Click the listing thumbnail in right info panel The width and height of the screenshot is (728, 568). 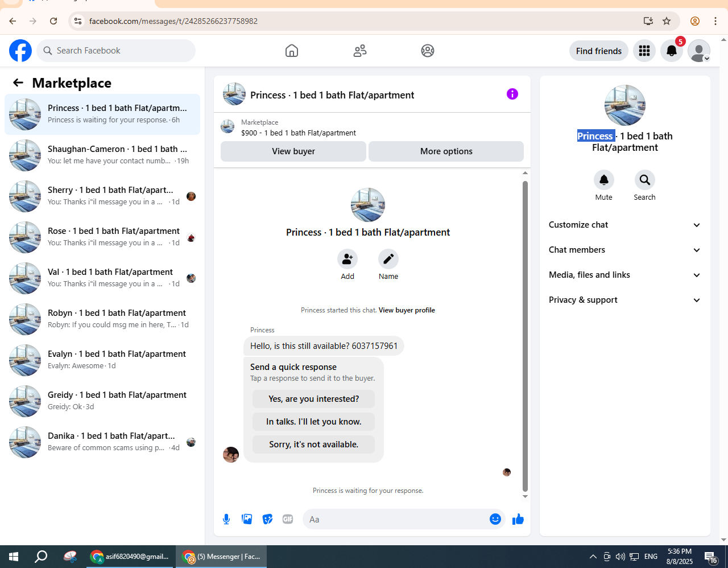coord(625,105)
